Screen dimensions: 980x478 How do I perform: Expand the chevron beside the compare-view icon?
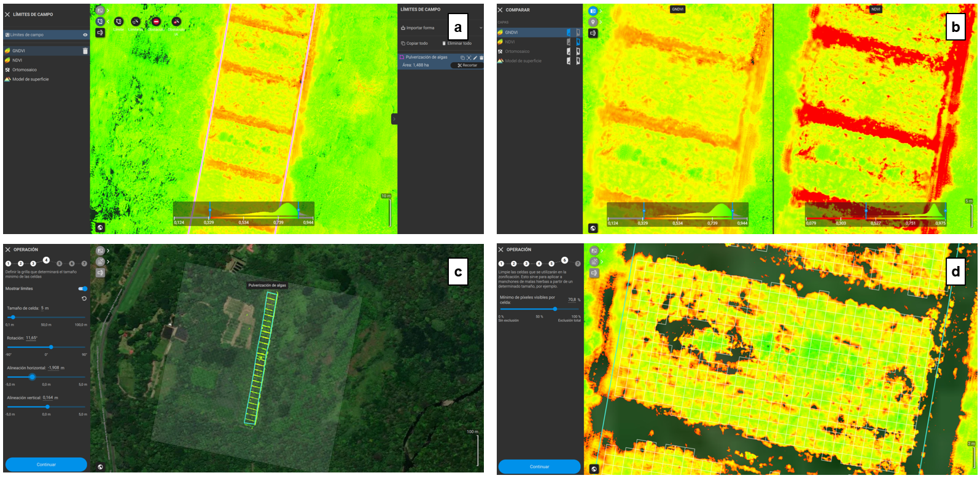[x=601, y=11]
